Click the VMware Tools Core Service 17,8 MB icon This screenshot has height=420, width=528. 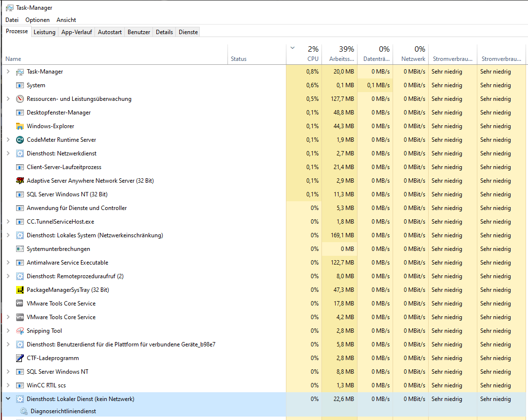tap(20, 304)
